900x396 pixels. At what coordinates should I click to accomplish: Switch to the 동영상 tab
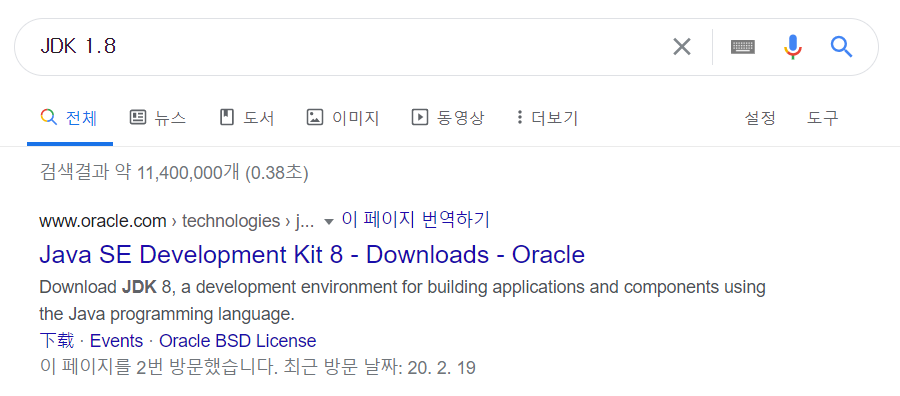pos(448,118)
